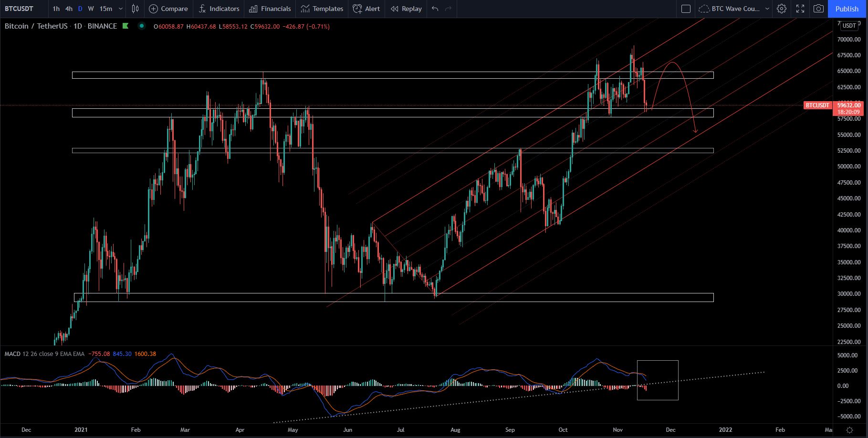Click the 2022 label on time axis
Image resolution: width=868 pixels, height=438 pixels.
point(725,430)
